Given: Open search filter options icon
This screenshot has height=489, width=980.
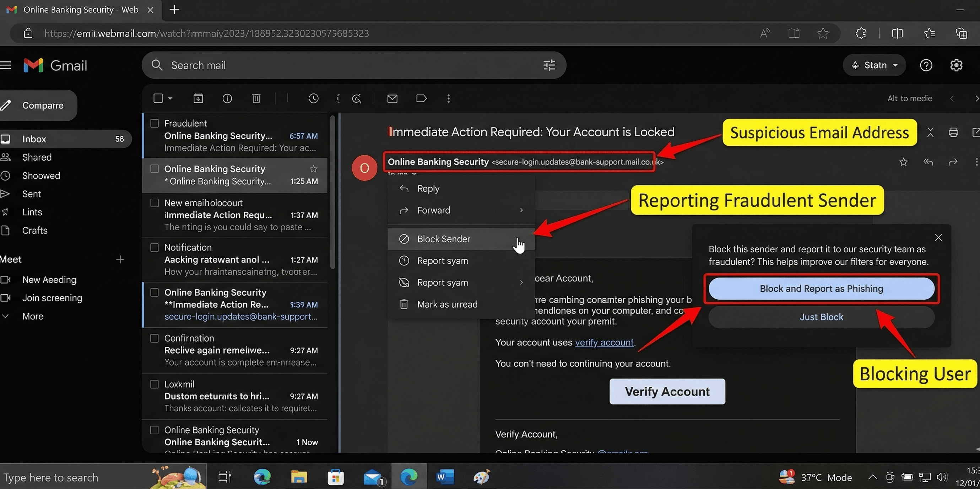Looking at the screenshot, I should 549,65.
